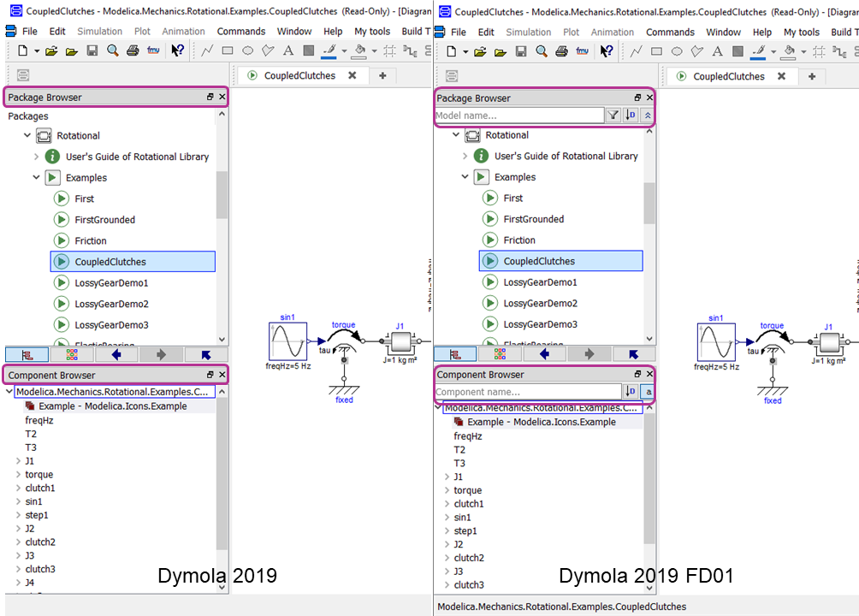This screenshot has height=616, width=859.
Task: Click sort button beside Component name field
Action: pos(631,391)
